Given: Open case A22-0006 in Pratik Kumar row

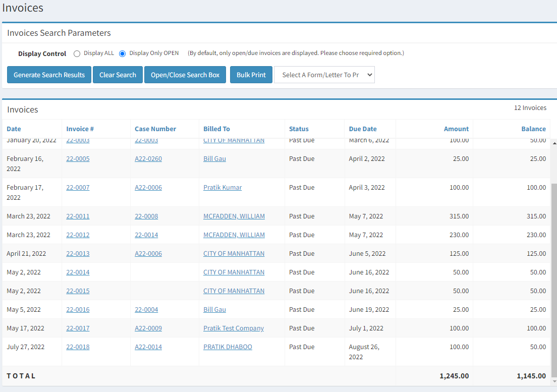Looking at the screenshot, I should (148, 188).
